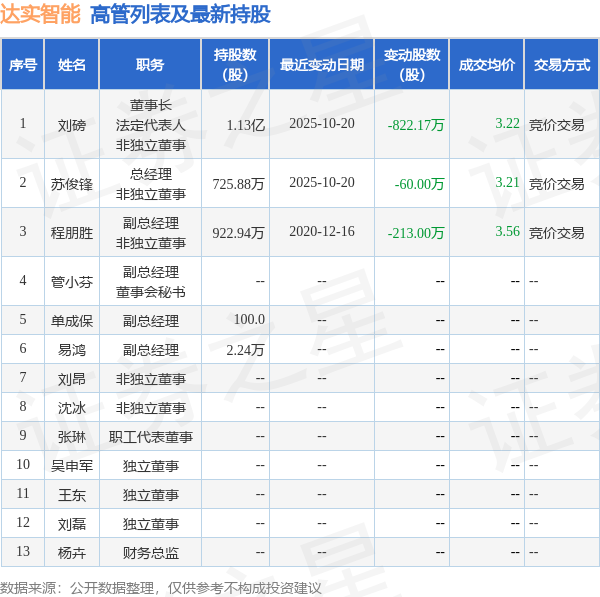
Task: Click the 数据来源 disclaimer footer text
Action: click(161, 587)
